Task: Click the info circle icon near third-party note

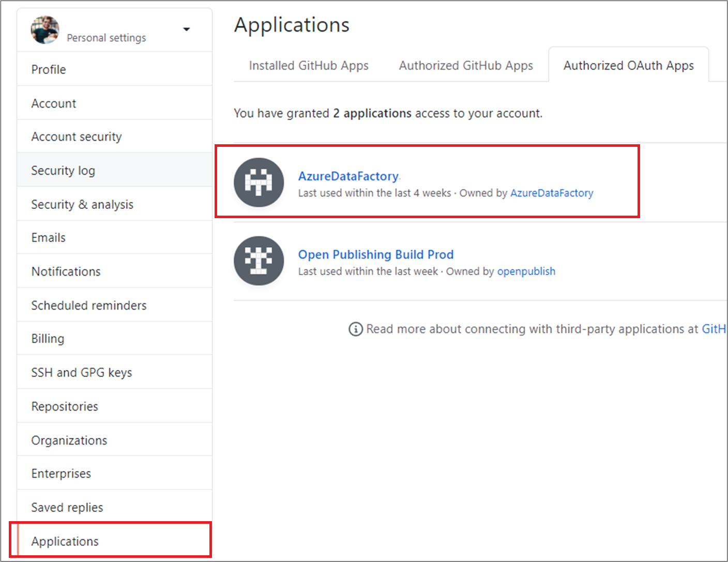Action: pyautogui.click(x=355, y=329)
